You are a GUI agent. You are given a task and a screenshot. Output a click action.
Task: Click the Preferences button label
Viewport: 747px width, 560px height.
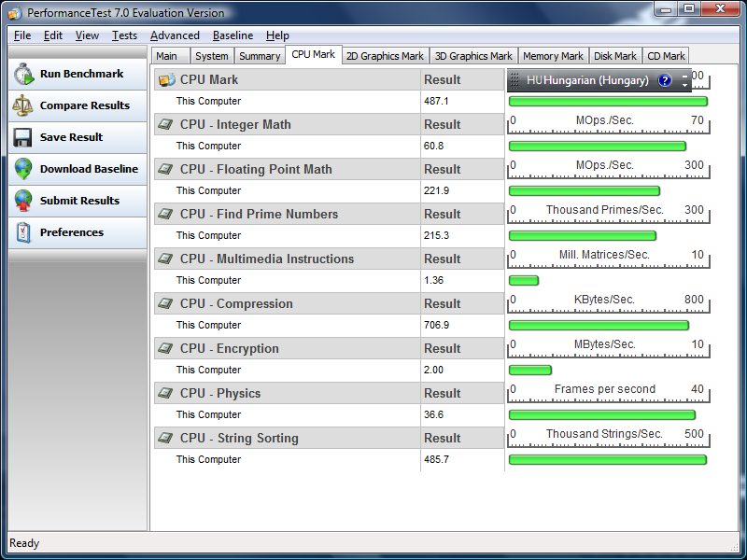tap(72, 232)
